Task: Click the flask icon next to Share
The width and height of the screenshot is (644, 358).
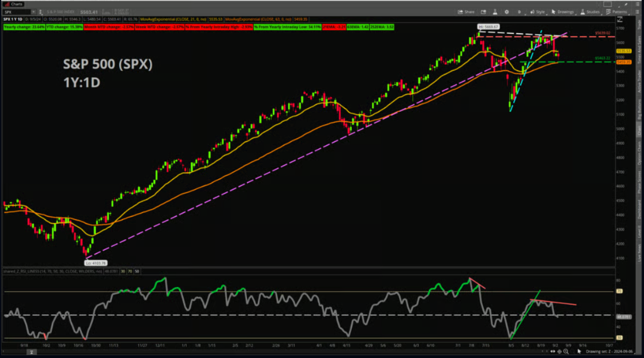Action: (x=495, y=12)
